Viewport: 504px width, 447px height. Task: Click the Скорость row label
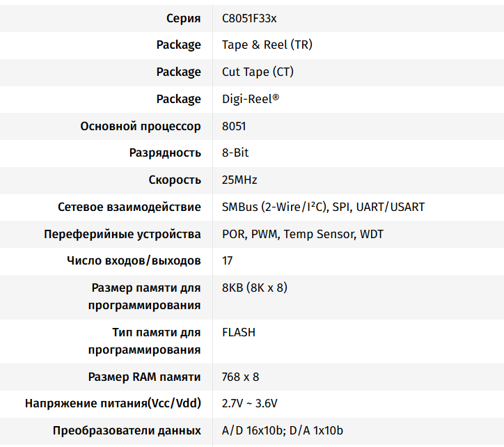click(175, 180)
